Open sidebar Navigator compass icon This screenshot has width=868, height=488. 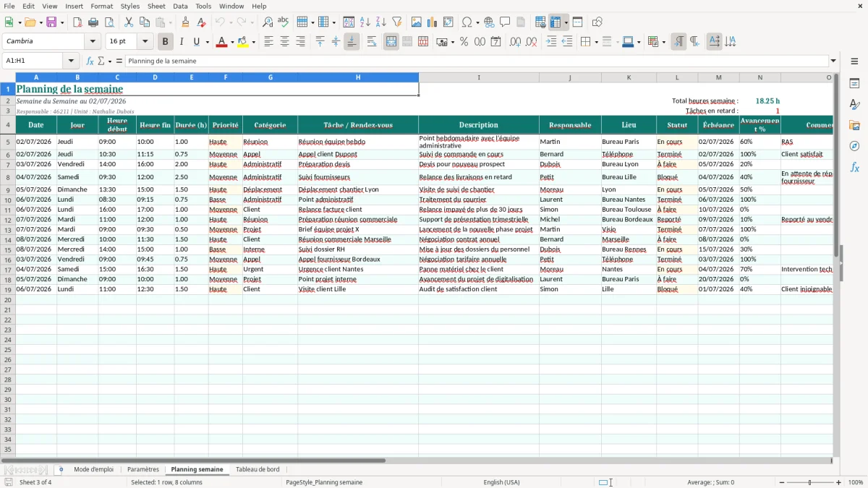pyautogui.click(x=854, y=146)
